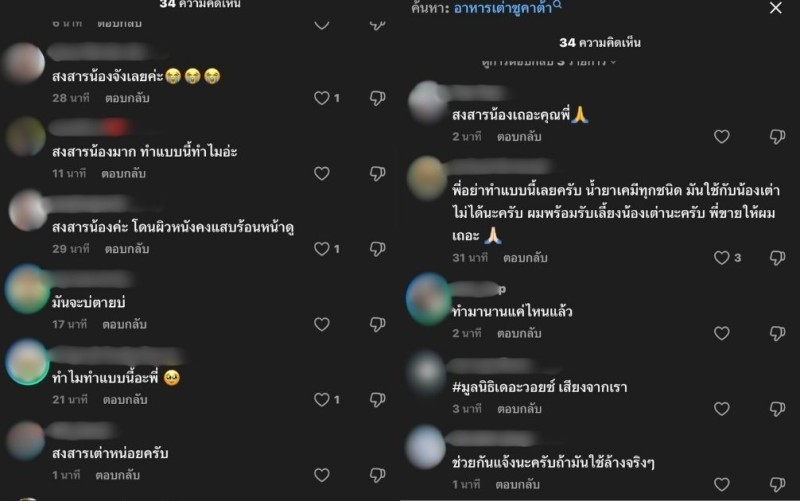
Task: Toggle like on the comment with 3 likes
Action: point(721,258)
